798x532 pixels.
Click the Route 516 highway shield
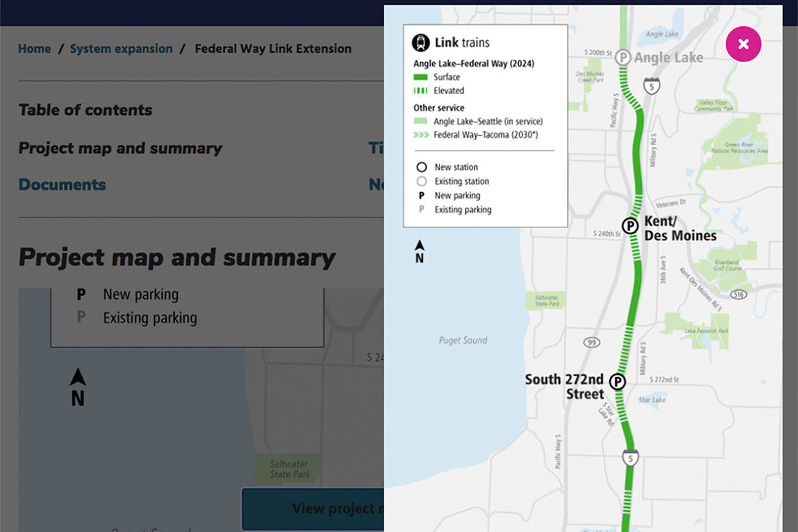[739, 295]
